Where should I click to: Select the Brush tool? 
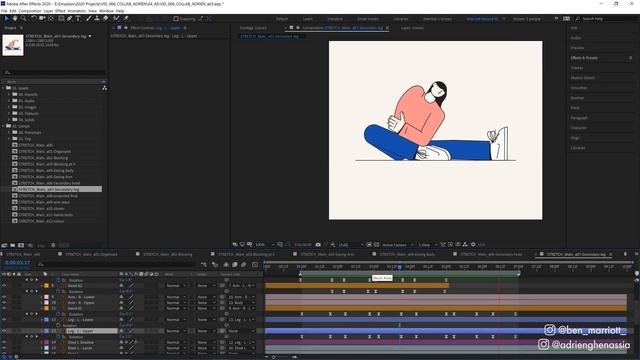(89, 18)
